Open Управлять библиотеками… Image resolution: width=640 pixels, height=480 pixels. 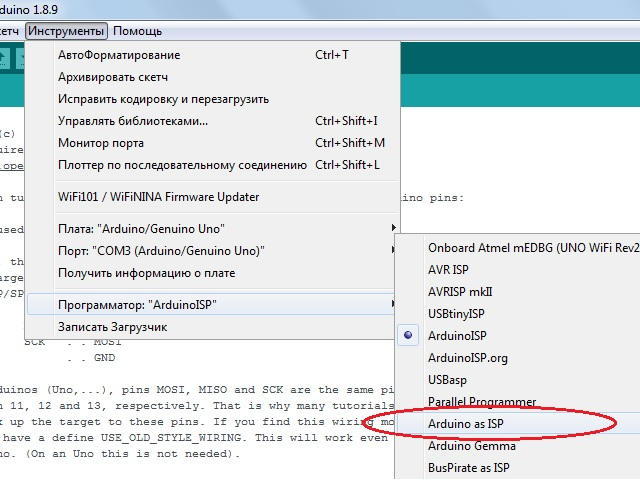click(x=213, y=121)
